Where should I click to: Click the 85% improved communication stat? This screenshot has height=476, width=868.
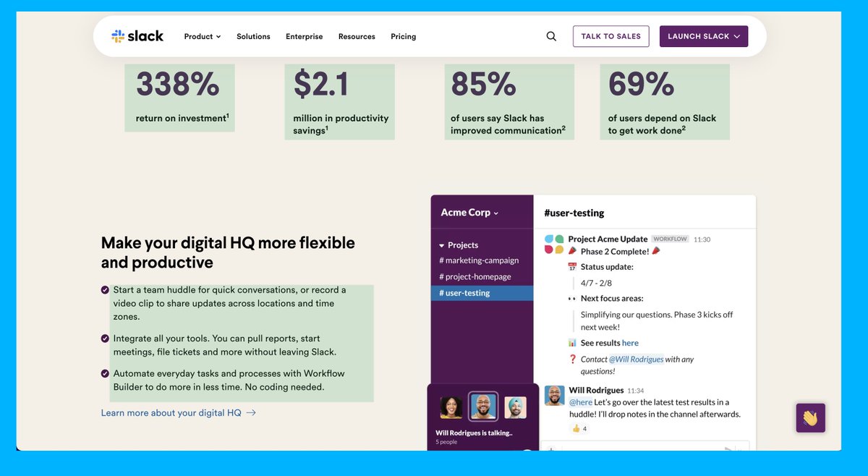(x=509, y=102)
